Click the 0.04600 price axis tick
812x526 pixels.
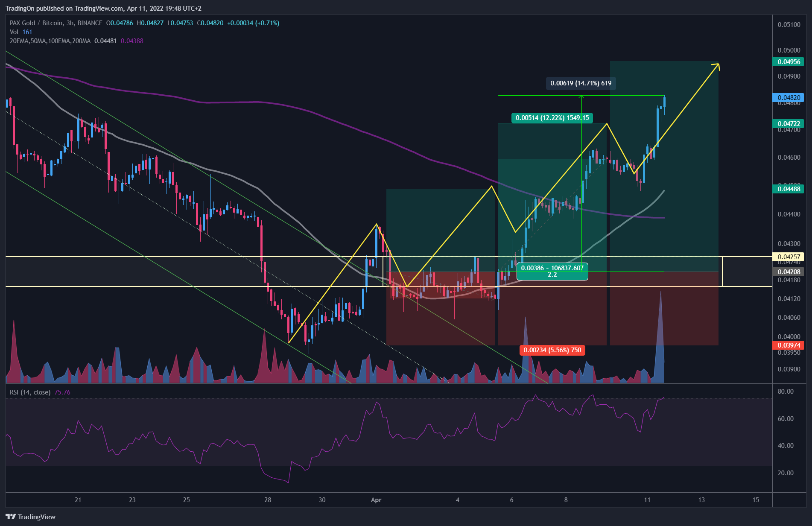coord(789,158)
